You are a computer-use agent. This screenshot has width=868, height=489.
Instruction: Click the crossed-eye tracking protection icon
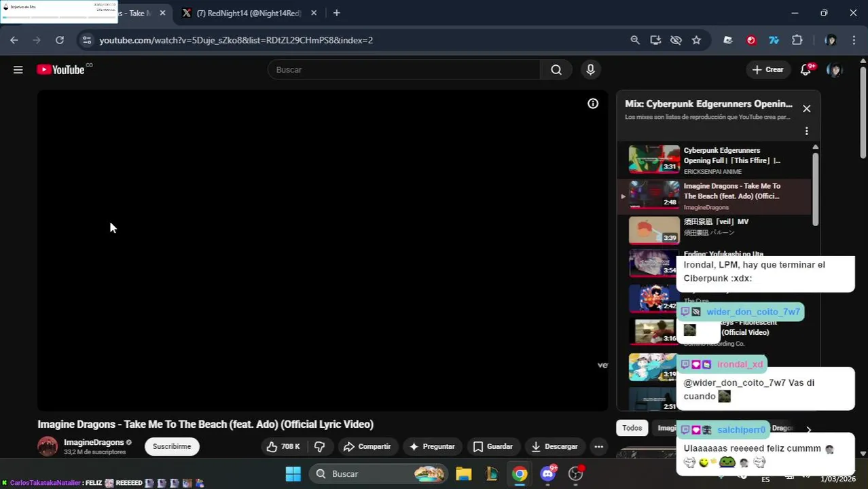[676, 40]
